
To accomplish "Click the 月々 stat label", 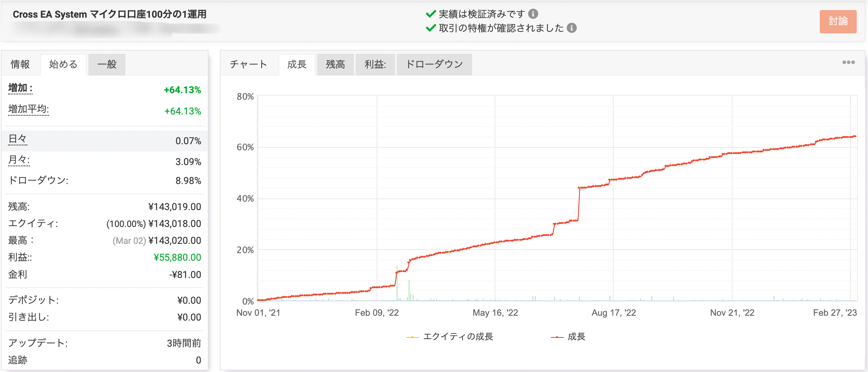I will tap(19, 160).
